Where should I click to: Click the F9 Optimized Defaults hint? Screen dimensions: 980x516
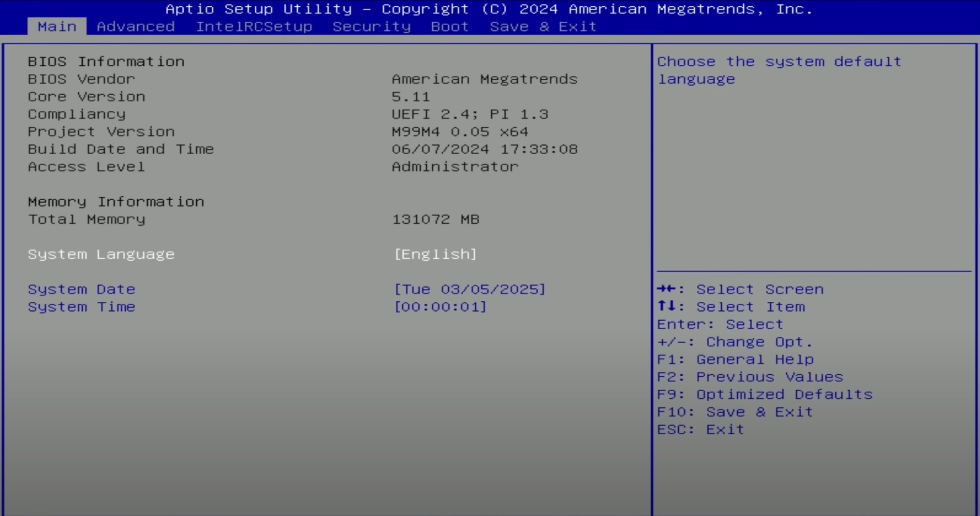tap(764, 395)
